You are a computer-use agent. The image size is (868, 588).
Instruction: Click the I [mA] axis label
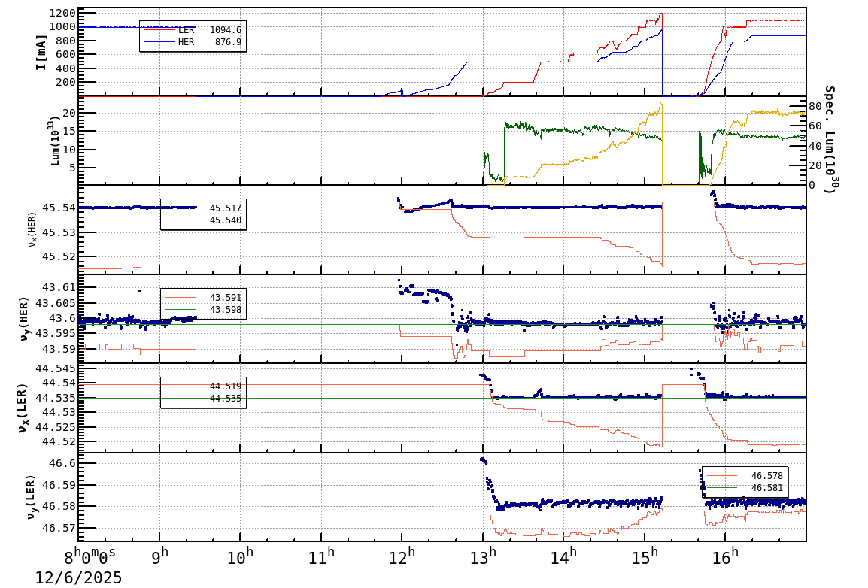pos(43,51)
